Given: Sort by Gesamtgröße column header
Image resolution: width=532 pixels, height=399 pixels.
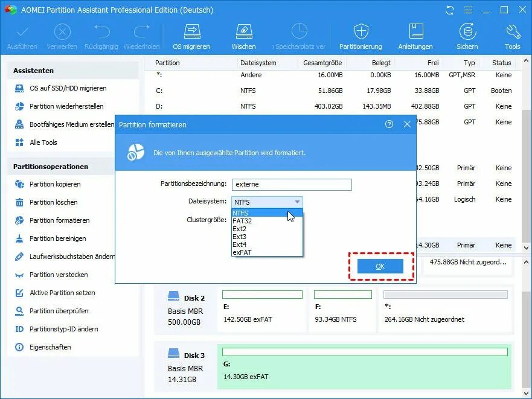Looking at the screenshot, I should point(322,63).
